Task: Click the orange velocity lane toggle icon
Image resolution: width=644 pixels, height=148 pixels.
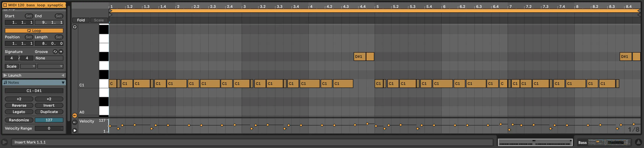Action: [75, 115]
